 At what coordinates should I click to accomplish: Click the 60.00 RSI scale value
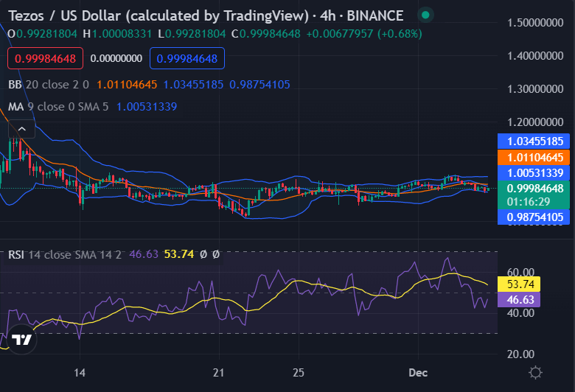pos(520,272)
